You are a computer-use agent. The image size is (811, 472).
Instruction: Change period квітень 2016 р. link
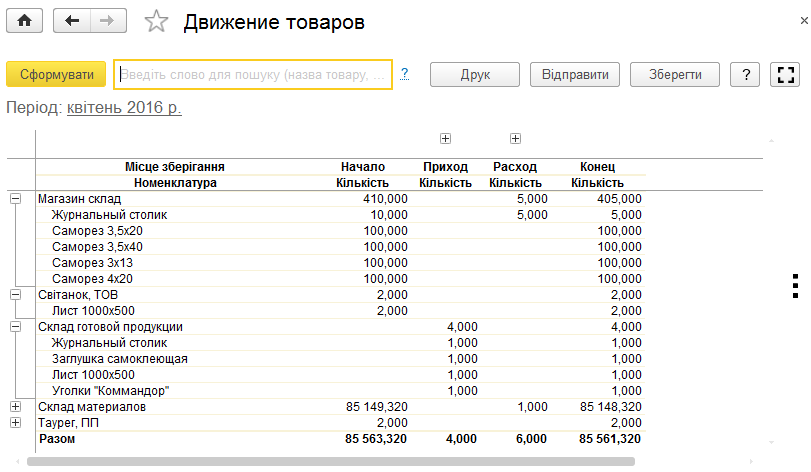click(x=124, y=108)
